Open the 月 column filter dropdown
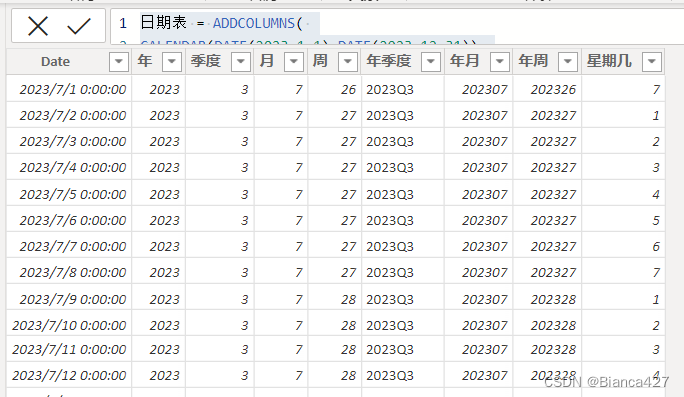Image resolution: width=684 pixels, height=397 pixels. pyautogui.click(x=294, y=62)
